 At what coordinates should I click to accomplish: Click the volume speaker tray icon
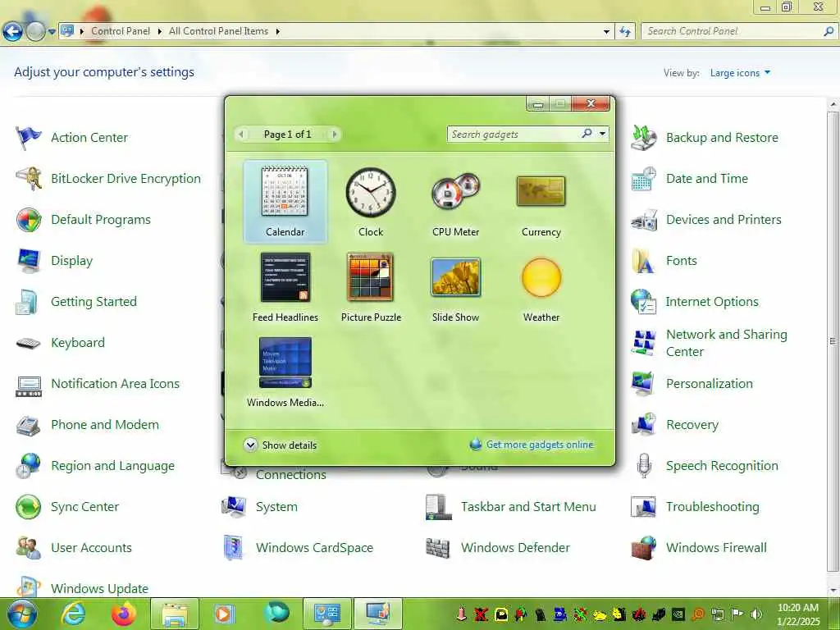[756, 614]
